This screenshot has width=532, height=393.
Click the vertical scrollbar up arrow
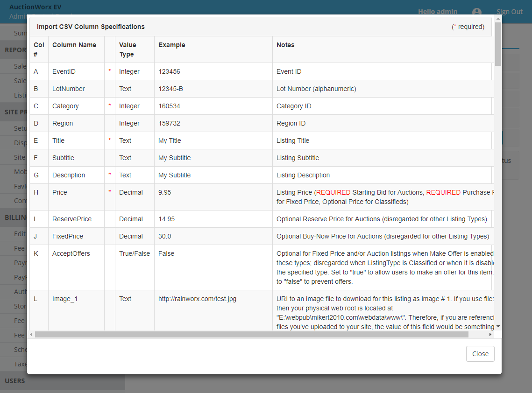(x=498, y=19)
